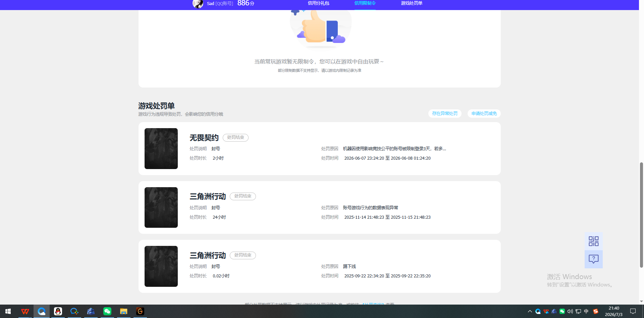Click the QQ Browser tray icon
Screen dimensions: 644x318
point(538,311)
